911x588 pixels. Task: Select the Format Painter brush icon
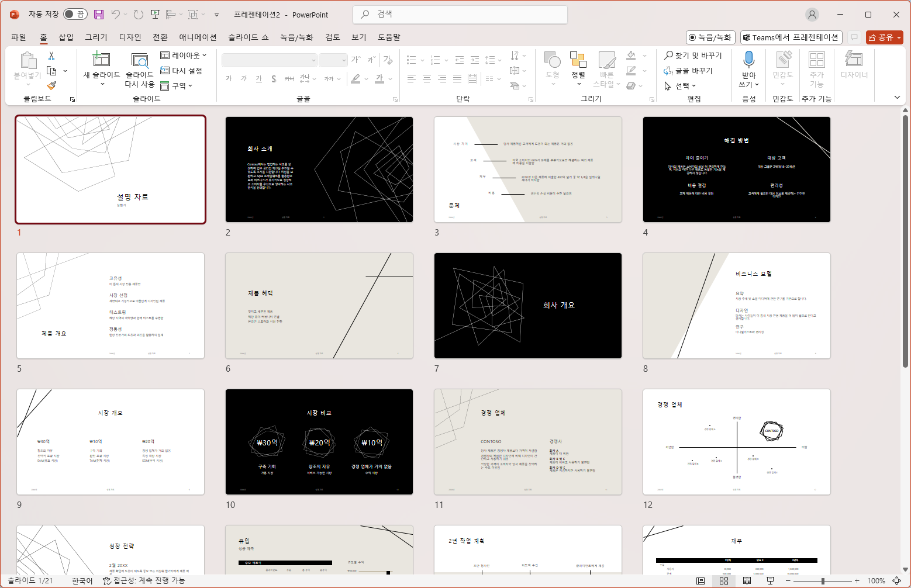click(x=51, y=85)
